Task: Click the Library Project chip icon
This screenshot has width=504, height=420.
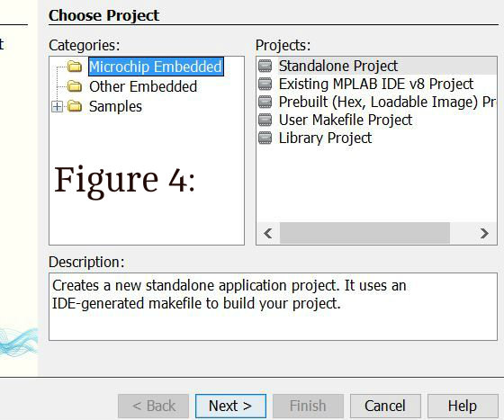Action: [x=265, y=138]
